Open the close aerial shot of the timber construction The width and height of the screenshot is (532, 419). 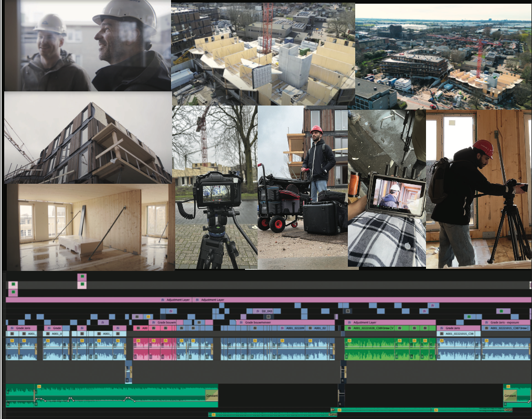pyautogui.click(x=263, y=54)
